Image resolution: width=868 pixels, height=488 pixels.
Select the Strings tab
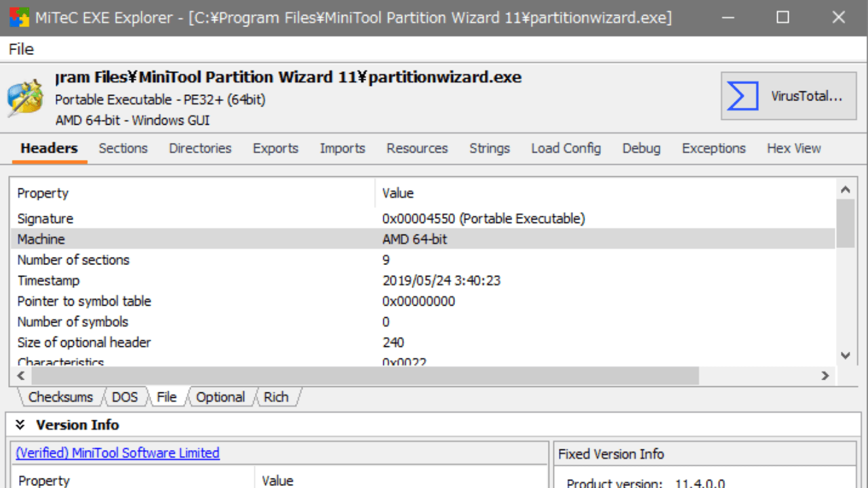pyautogui.click(x=490, y=148)
